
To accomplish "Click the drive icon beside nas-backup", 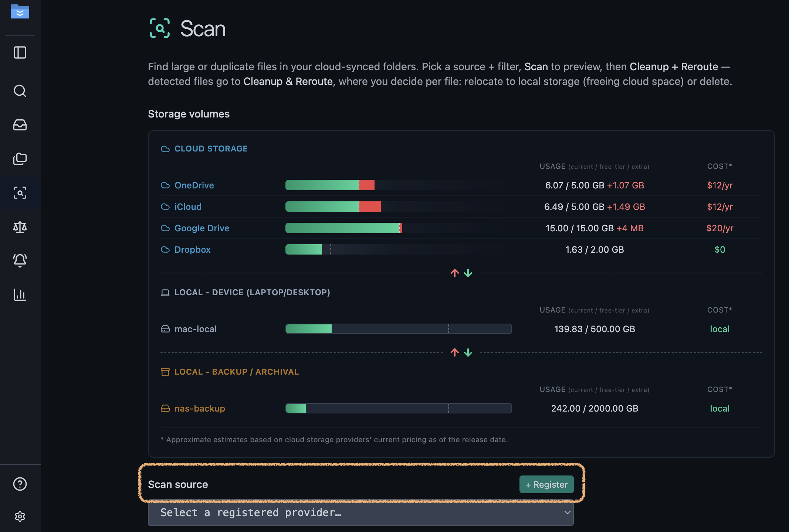I will [x=165, y=409].
